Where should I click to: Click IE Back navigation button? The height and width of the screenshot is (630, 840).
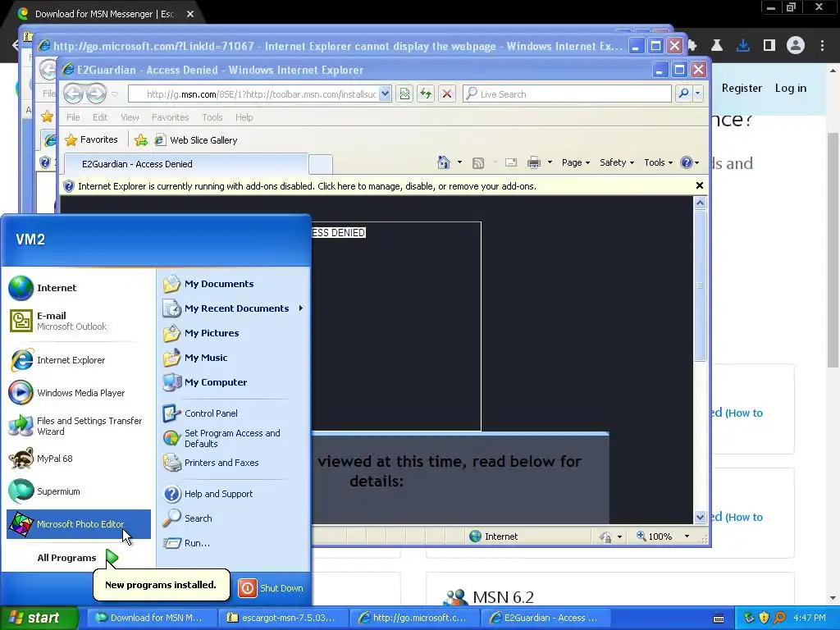tap(74, 94)
